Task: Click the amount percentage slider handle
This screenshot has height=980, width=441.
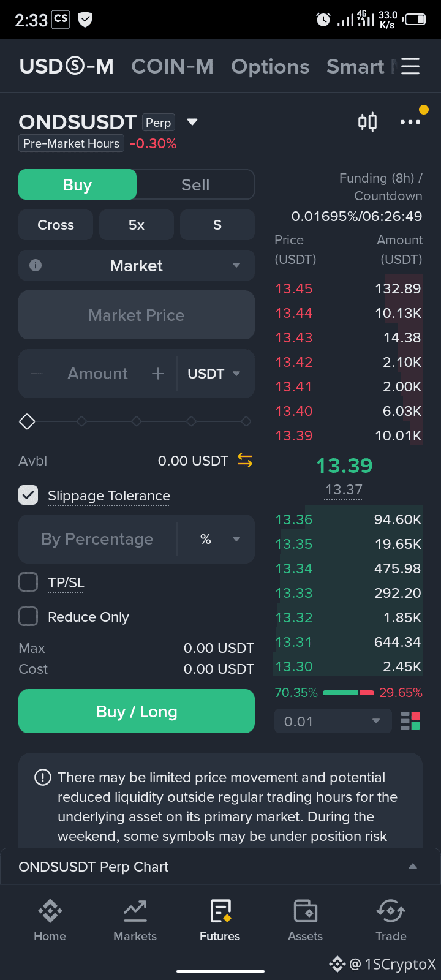Action: coord(27,421)
